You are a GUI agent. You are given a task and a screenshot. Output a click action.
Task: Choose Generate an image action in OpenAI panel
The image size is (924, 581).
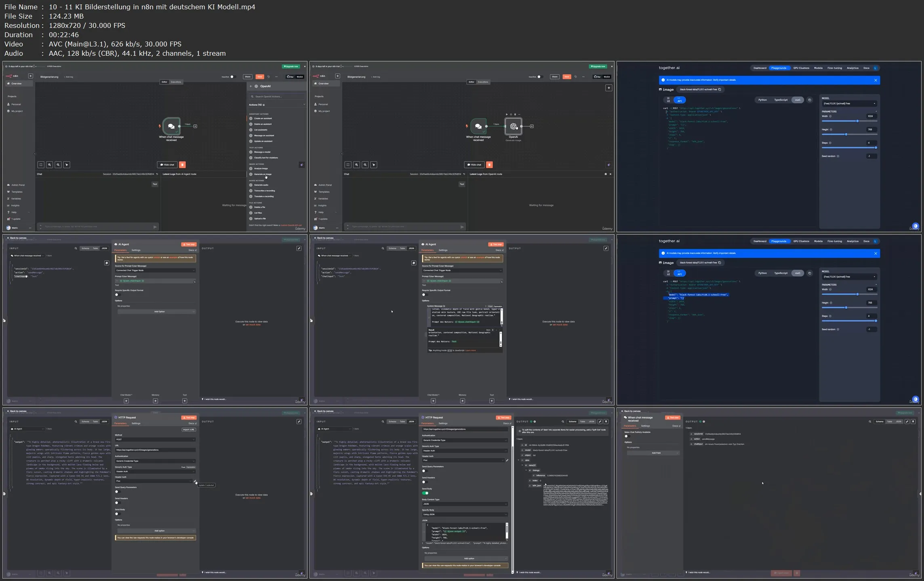263,174
